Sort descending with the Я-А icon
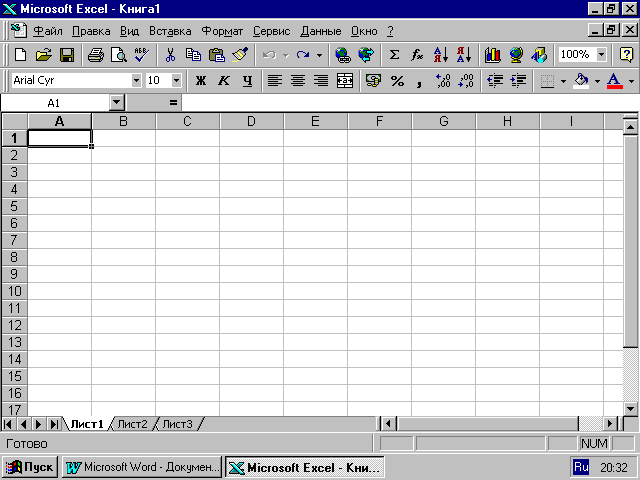Viewport: 640px width, 480px height. coord(464,55)
